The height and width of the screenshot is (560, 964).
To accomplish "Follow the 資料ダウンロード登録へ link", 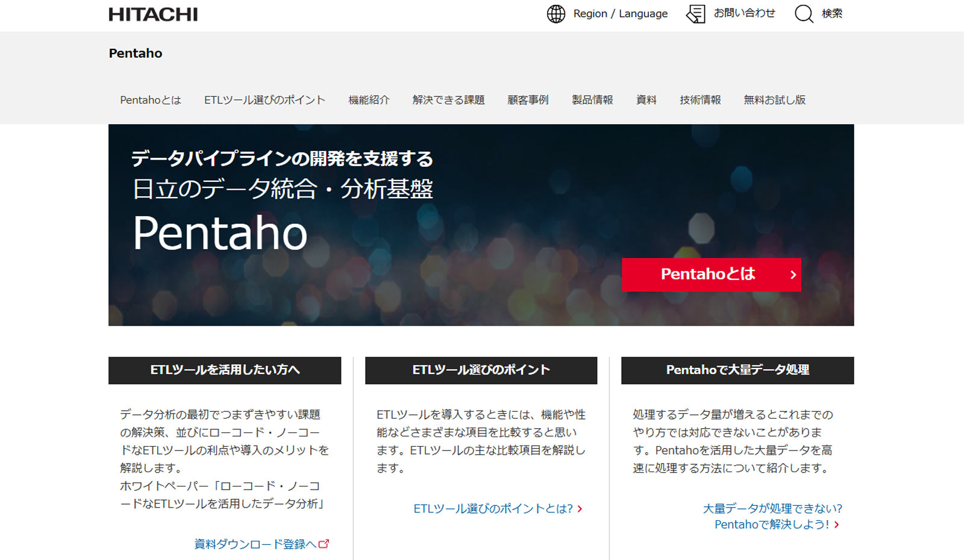I will [x=255, y=544].
